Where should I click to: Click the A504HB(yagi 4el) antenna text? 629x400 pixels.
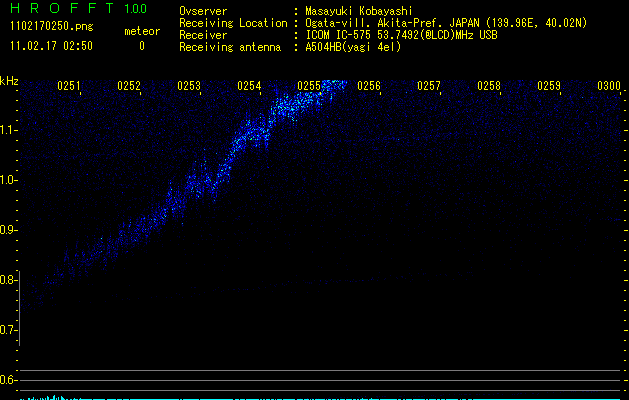pos(353,47)
